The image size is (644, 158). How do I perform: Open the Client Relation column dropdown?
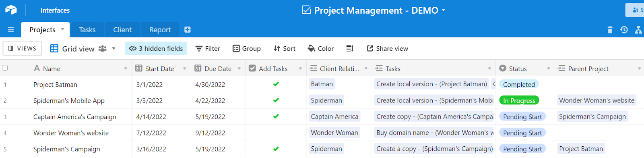[366, 69]
